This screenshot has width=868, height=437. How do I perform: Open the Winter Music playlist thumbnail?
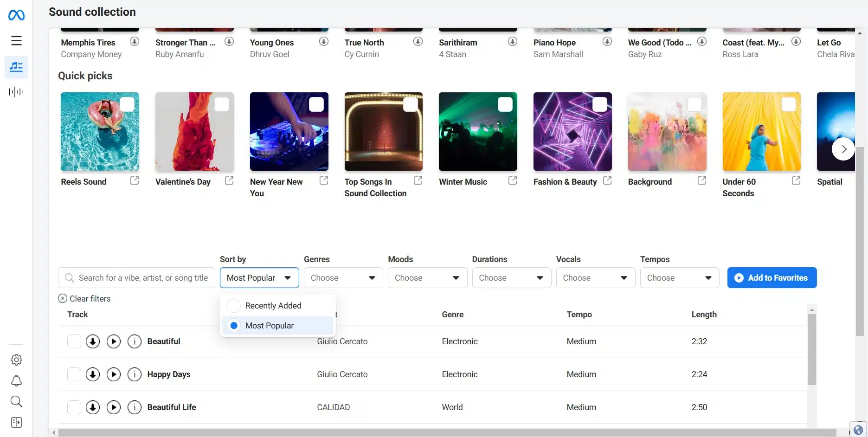(478, 132)
